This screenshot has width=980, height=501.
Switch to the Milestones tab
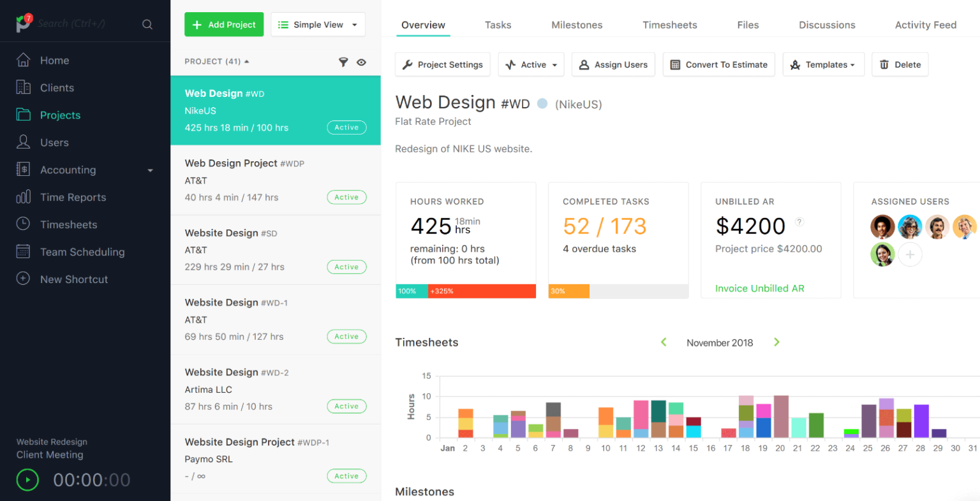point(577,25)
